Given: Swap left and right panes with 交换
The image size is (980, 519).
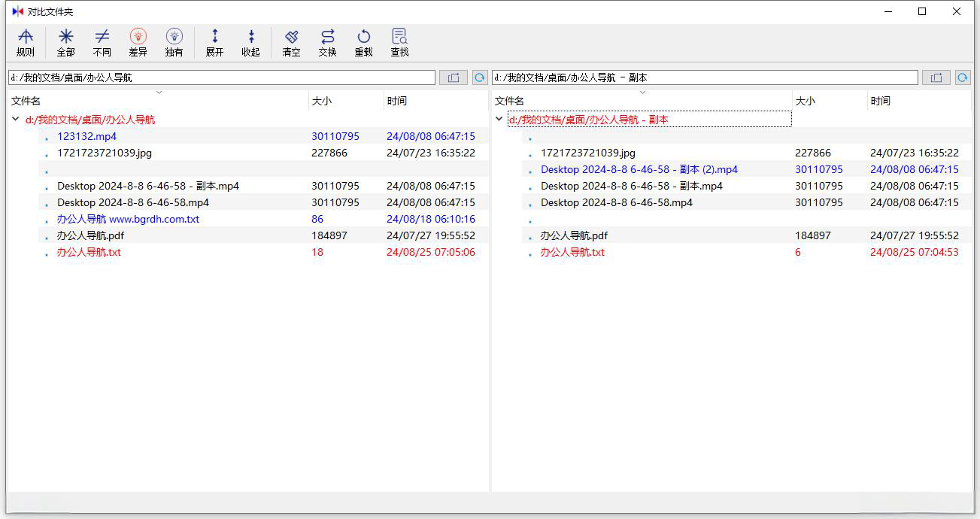Looking at the screenshot, I should [x=327, y=43].
